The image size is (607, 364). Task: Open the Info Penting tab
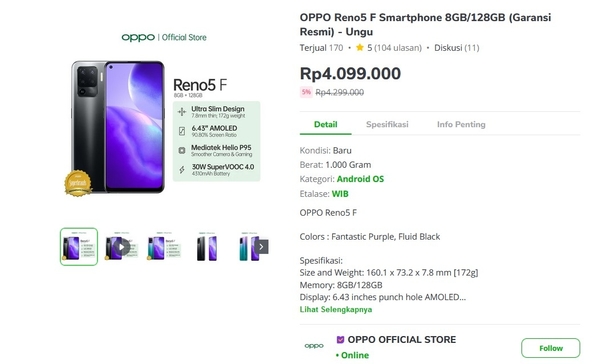tap(461, 124)
